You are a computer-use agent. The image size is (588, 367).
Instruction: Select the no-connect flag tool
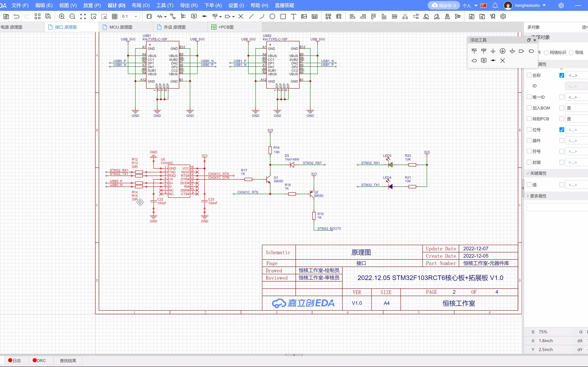241,16
